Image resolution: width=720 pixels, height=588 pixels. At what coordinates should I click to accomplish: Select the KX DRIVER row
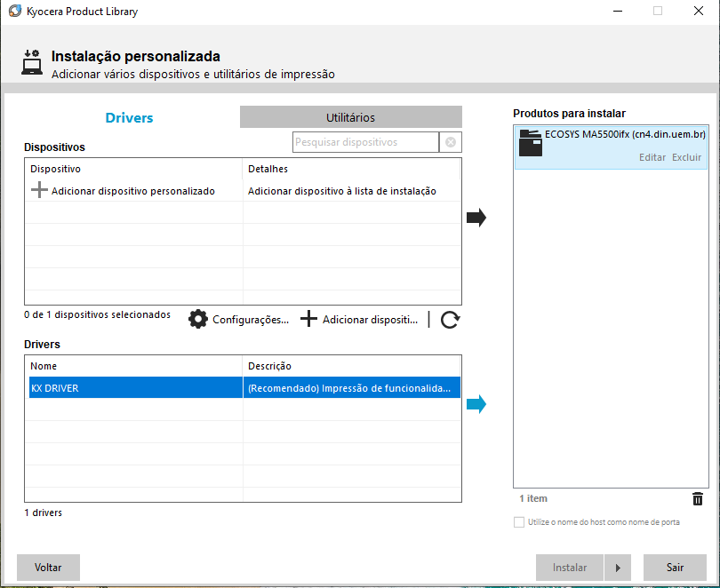click(x=135, y=388)
